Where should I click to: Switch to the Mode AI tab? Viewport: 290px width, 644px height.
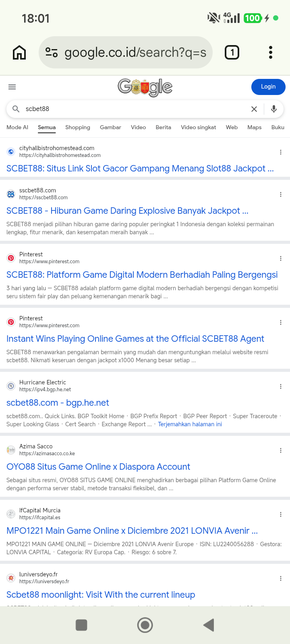tap(17, 127)
